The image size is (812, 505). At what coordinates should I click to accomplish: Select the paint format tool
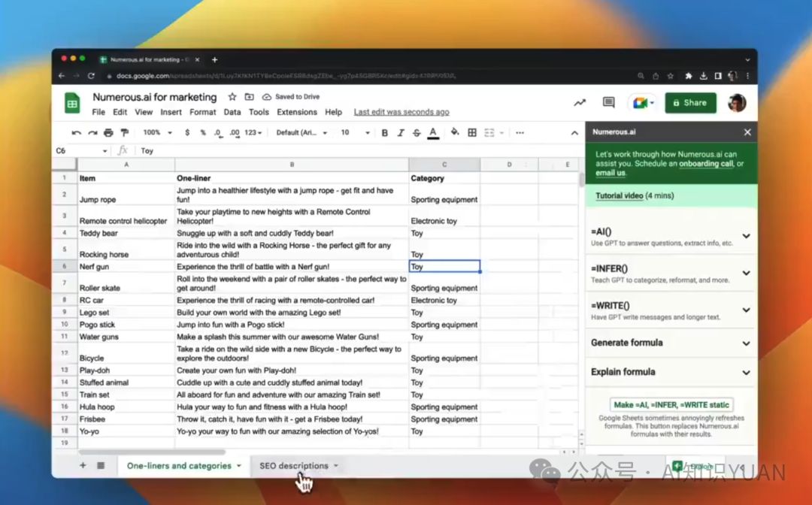pyautogui.click(x=124, y=133)
